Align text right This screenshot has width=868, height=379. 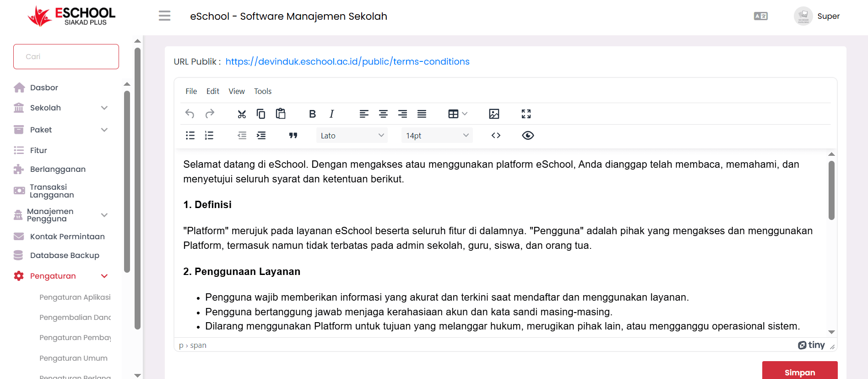(402, 114)
